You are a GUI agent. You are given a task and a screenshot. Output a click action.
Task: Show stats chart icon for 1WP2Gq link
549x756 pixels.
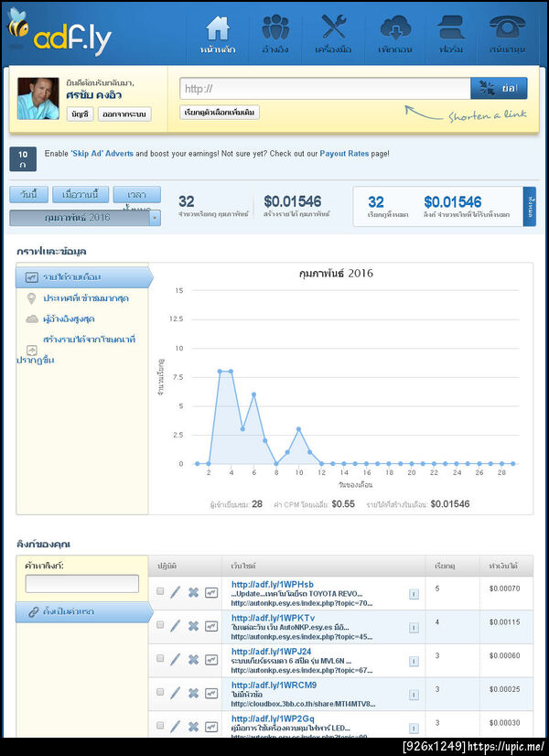pyautogui.click(x=211, y=726)
